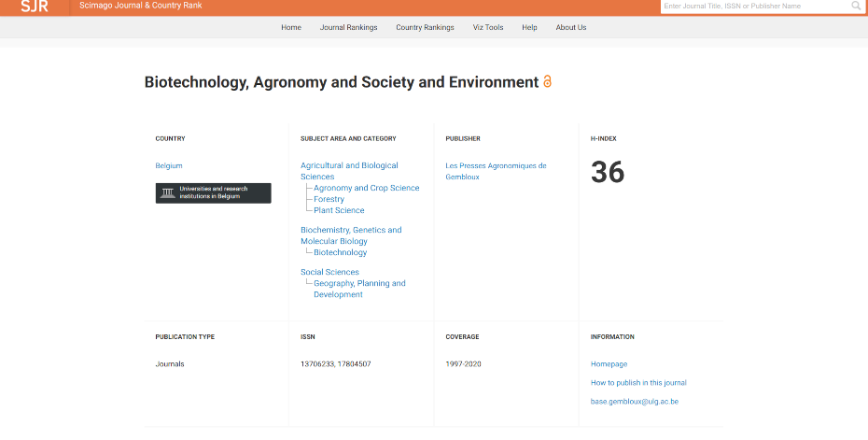Select Agronomy and Crop Science category
Screen dimensions: 868x440
click(366, 188)
